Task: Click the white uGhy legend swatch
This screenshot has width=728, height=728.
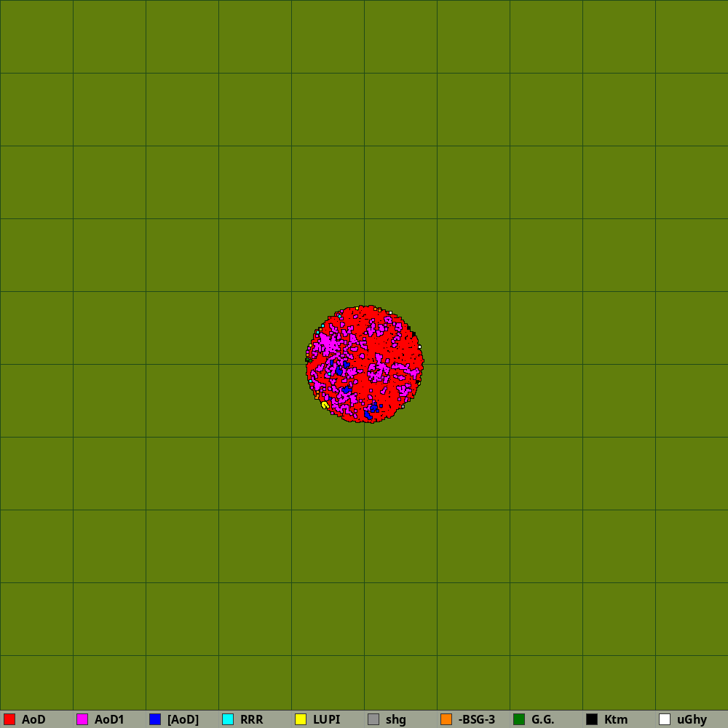Action: (665, 719)
